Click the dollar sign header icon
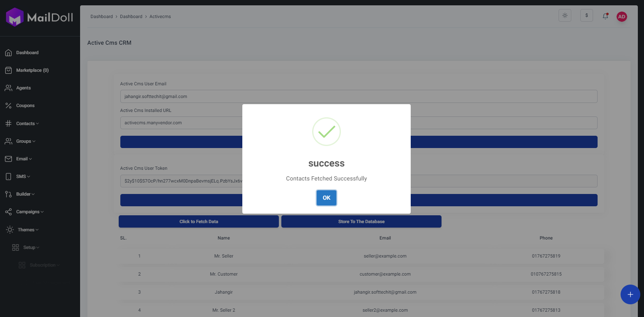The image size is (644, 317). click(586, 16)
